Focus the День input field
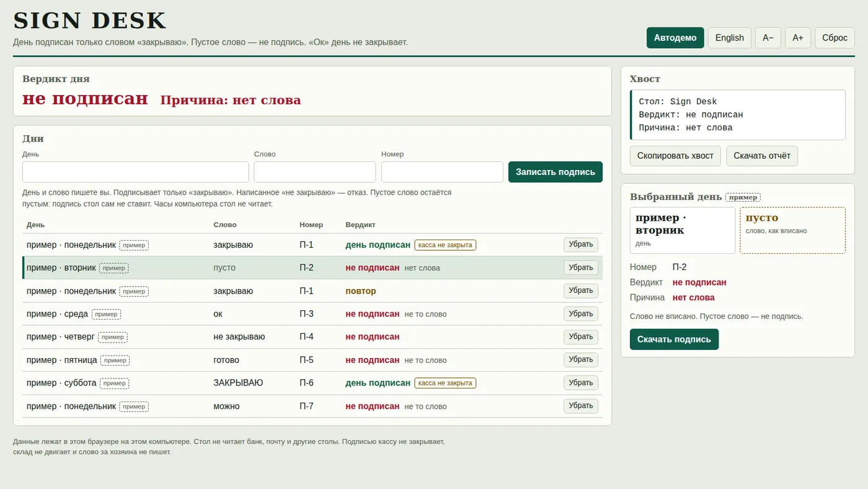 (x=136, y=172)
